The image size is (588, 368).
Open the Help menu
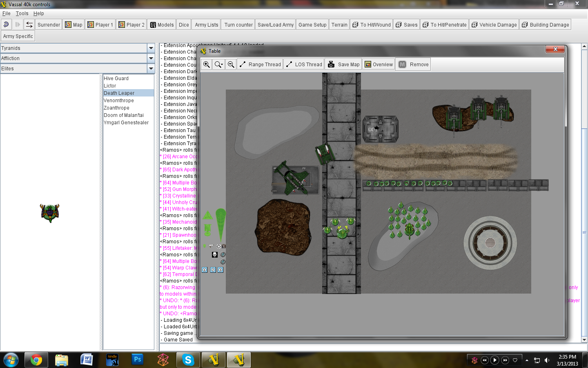click(39, 13)
